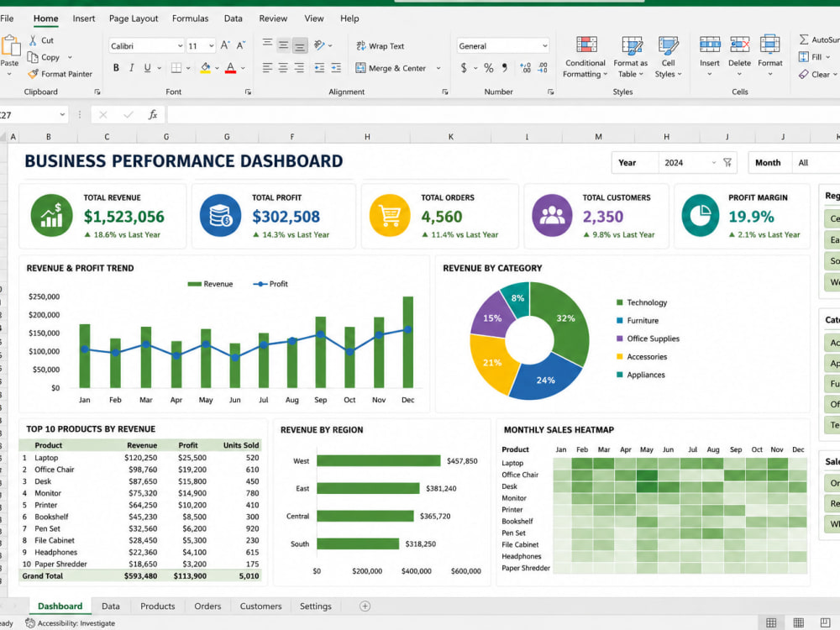The image size is (840, 630).
Task: Apply accounting dollar format icon
Action: click(464, 68)
